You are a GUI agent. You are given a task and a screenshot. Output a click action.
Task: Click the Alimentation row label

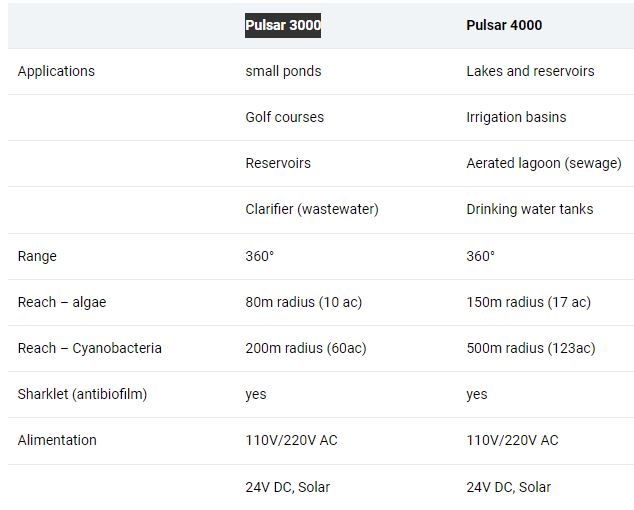click(57, 440)
